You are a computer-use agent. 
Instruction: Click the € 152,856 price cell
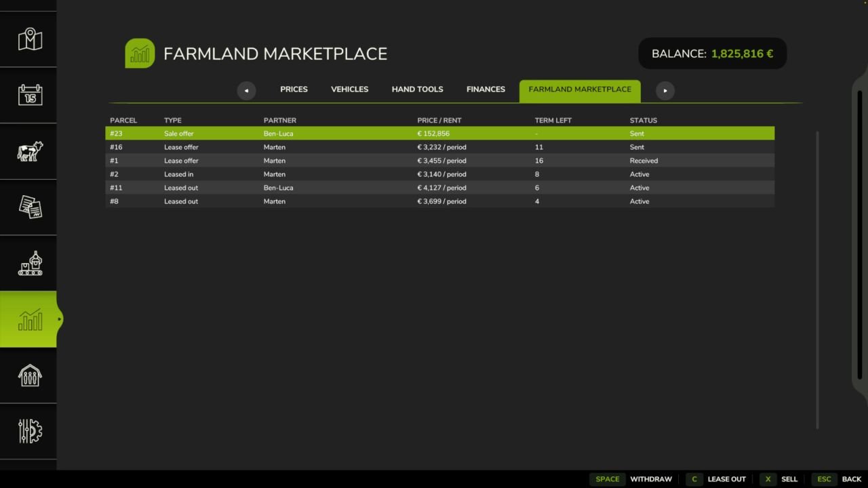[x=433, y=134]
